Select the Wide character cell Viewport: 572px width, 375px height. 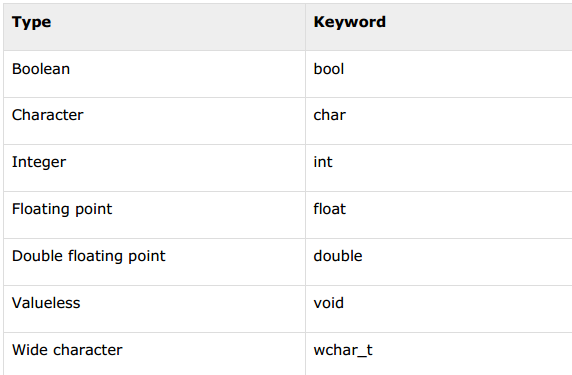154,354
